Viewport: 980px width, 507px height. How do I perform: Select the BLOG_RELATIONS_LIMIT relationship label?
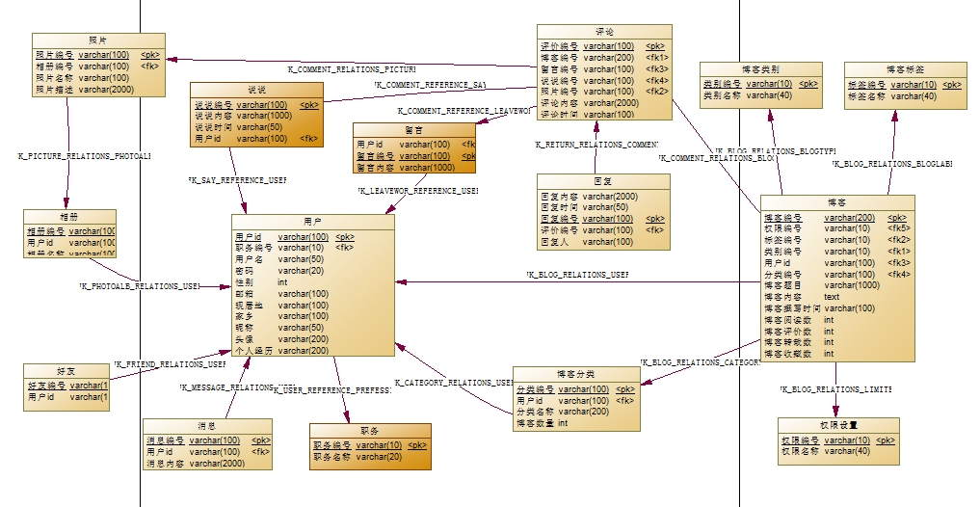coord(835,389)
